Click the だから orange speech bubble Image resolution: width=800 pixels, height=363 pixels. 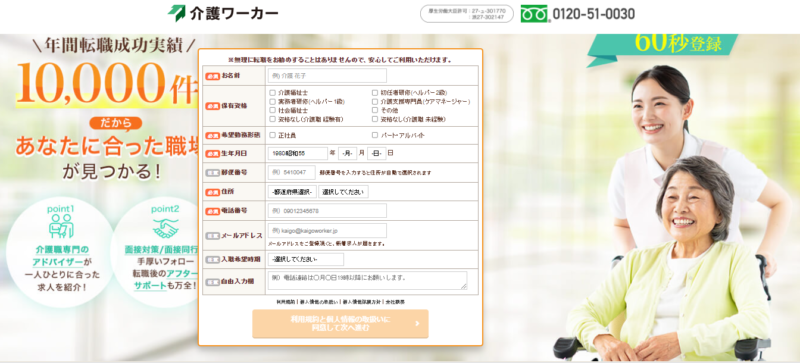coord(115,123)
